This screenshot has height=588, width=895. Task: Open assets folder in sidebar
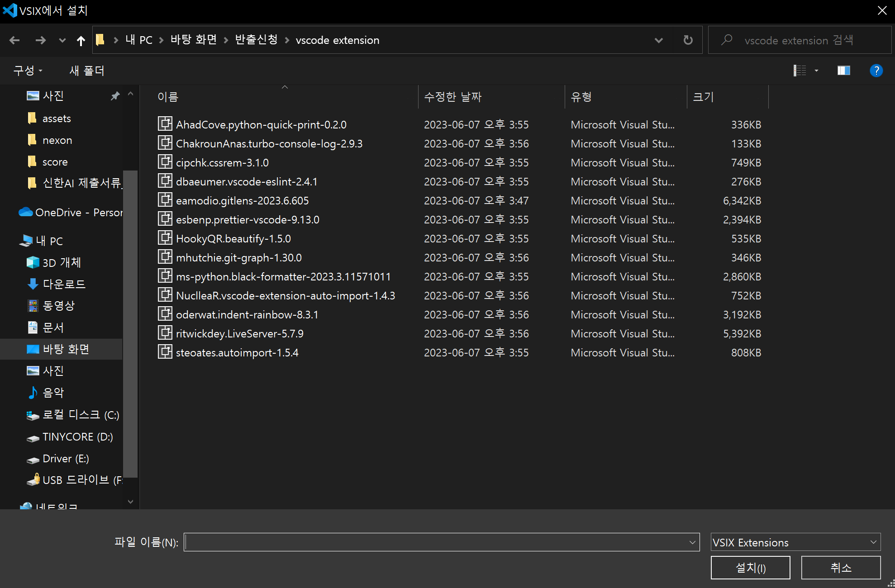pos(57,119)
